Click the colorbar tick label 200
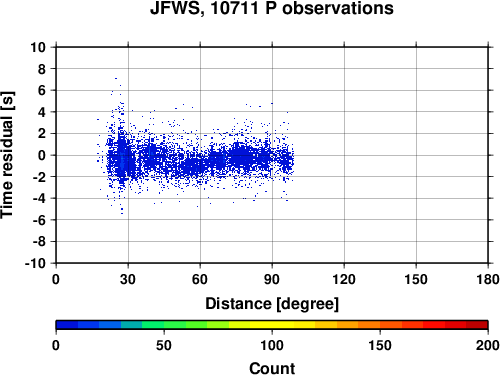This screenshot has width=500, height=375. pyautogui.click(x=488, y=345)
